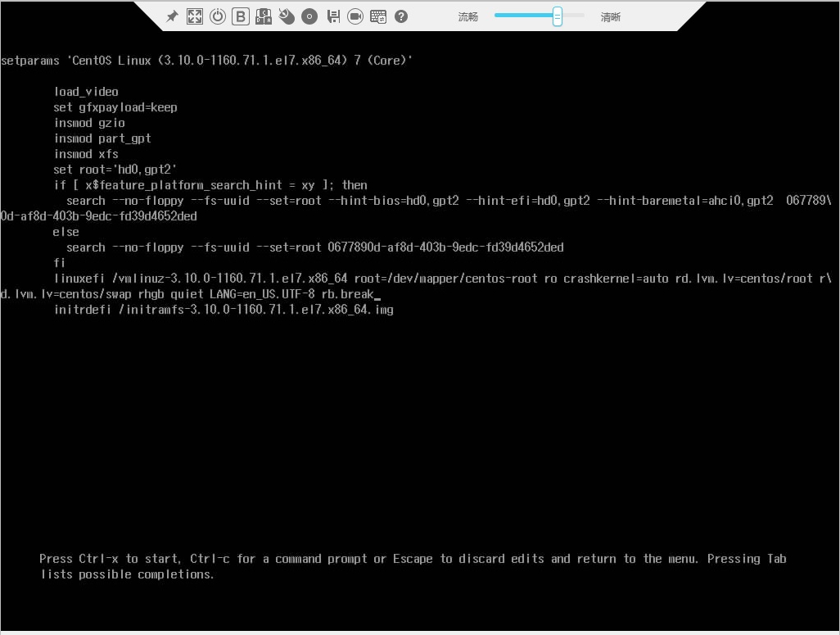The height and width of the screenshot is (635, 840).
Task: Toggle the mouse mode icon
Action: click(x=287, y=16)
